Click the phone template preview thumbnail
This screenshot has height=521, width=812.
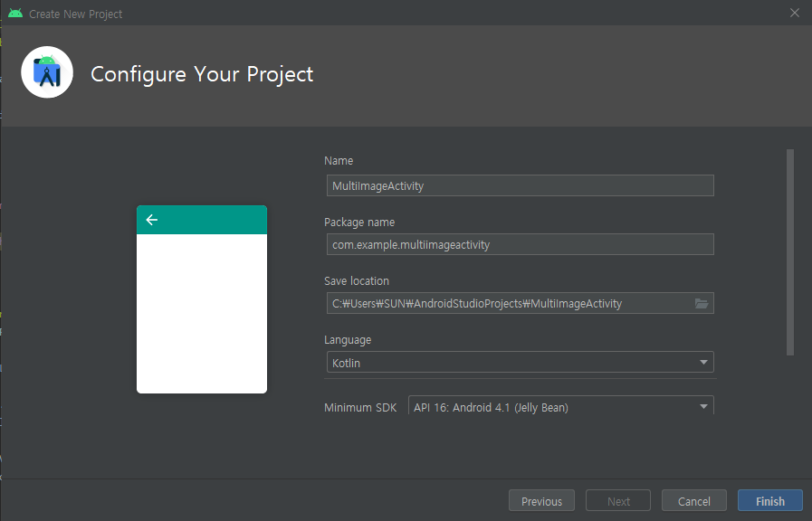(x=202, y=299)
